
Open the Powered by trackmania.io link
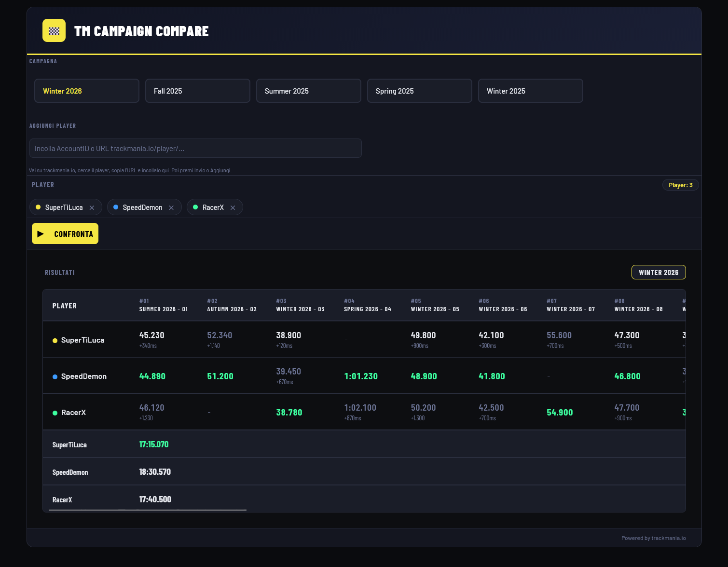653,538
